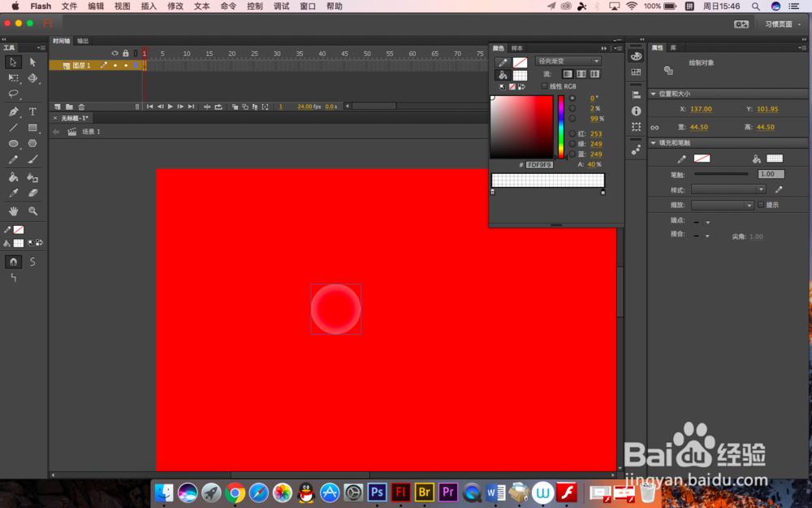Select the Eyedropper tool
This screenshot has width=812, height=508.
click(14, 193)
